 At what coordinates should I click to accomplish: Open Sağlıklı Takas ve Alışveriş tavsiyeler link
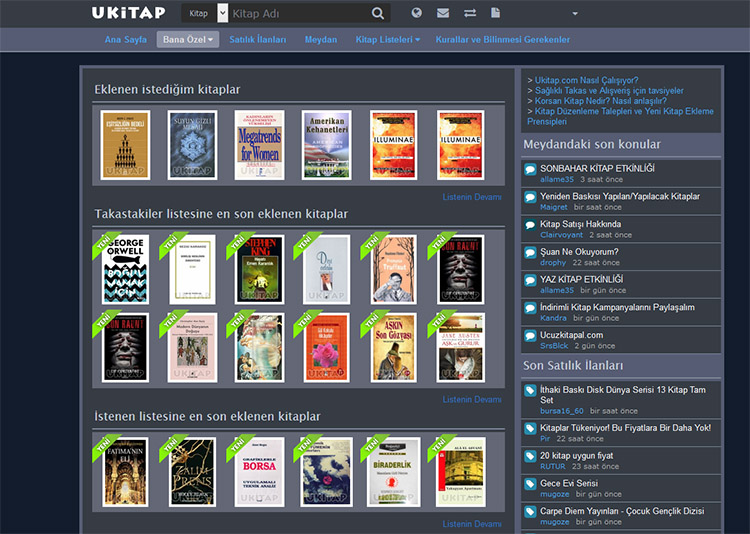tap(609, 90)
